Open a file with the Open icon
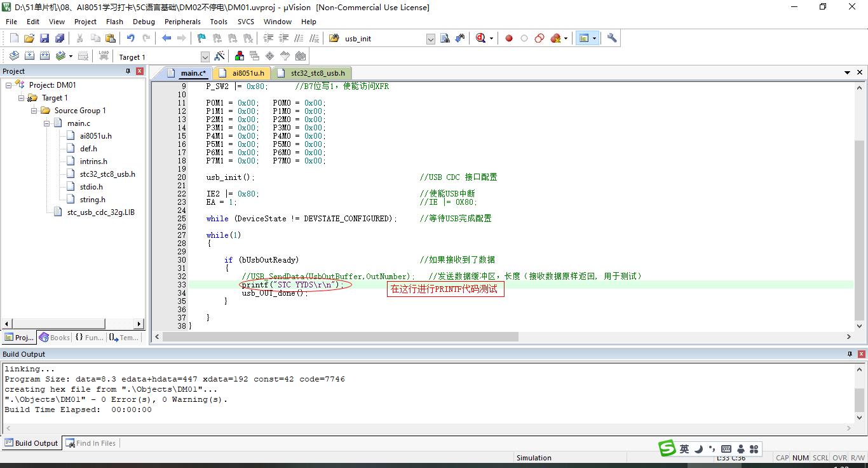Viewport: 868px width, 468px height. pos(29,38)
